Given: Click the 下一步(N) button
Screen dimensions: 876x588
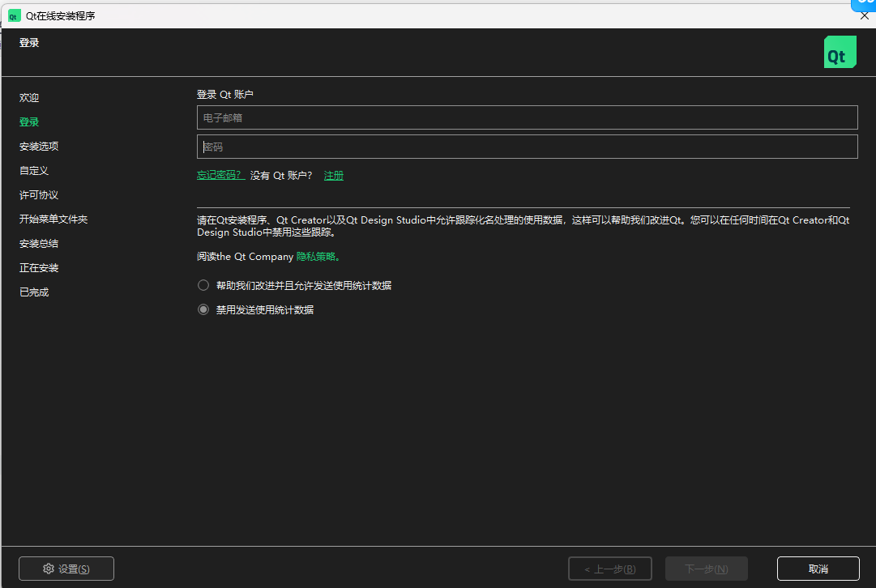Looking at the screenshot, I should pos(706,569).
